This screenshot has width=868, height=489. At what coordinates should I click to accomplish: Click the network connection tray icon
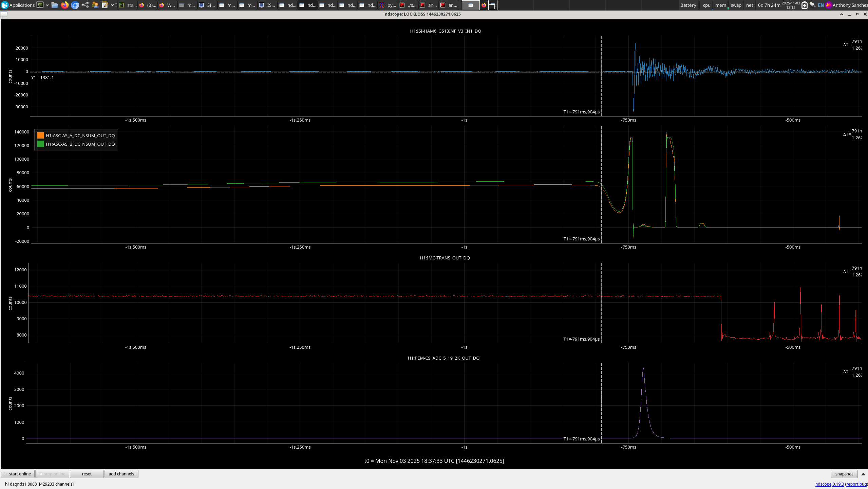(x=812, y=5)
